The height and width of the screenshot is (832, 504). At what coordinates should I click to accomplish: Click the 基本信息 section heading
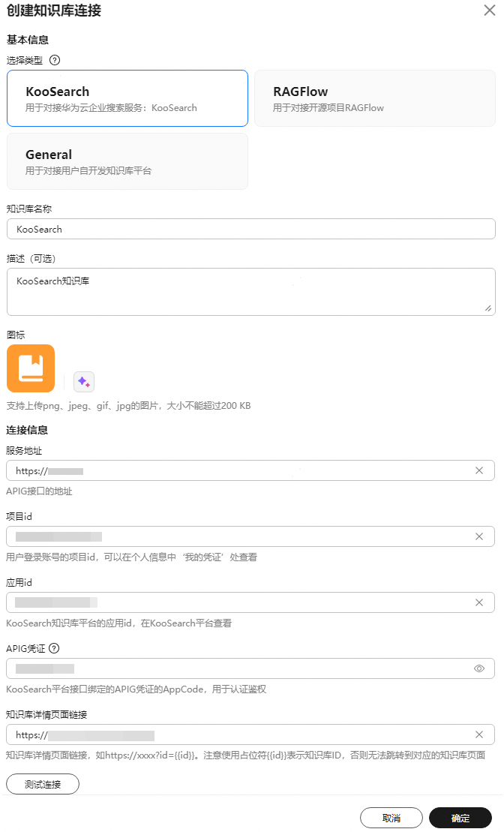(28, 40)
